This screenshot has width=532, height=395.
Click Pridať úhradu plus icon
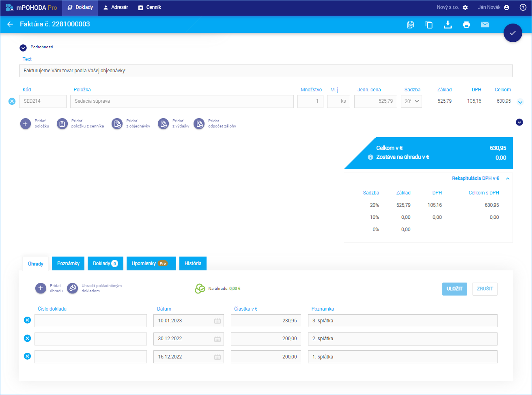41,288
